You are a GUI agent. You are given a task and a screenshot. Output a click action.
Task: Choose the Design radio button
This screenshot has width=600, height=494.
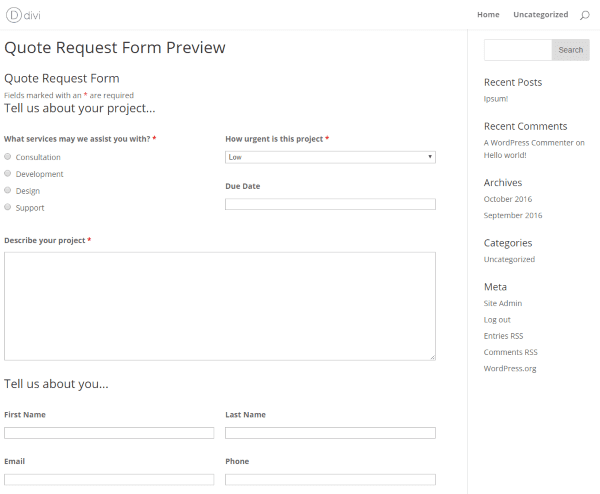(x=8, y=190)
